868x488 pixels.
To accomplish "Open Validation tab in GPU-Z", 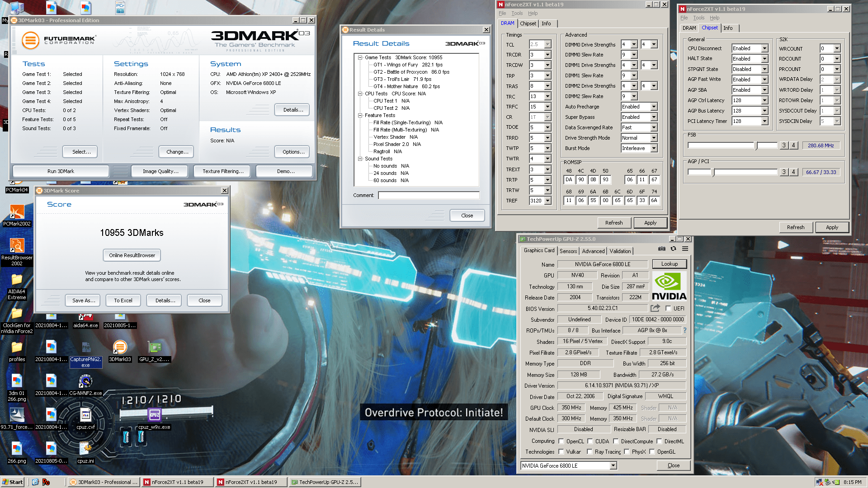I will coord(620,251).
